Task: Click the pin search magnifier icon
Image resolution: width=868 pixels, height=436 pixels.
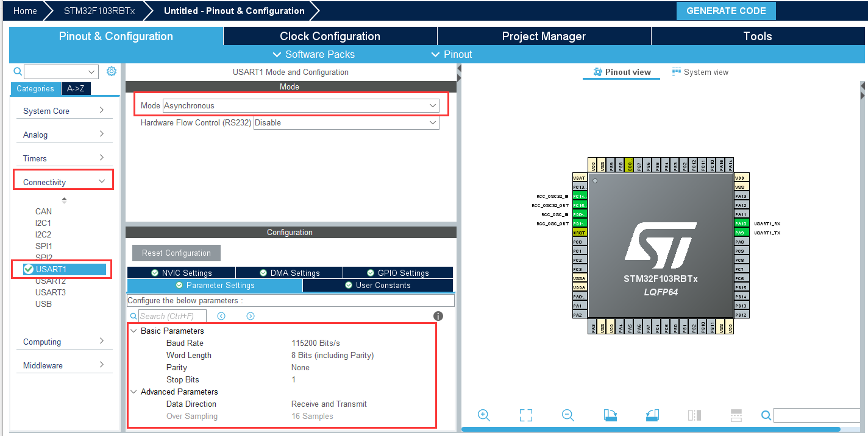Action: click(766, 415)
